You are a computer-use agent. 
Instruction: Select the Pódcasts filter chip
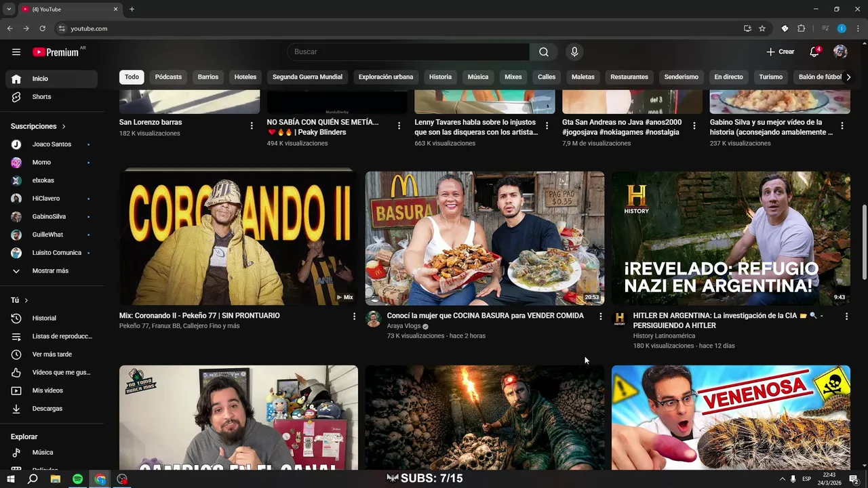(168, 77)
